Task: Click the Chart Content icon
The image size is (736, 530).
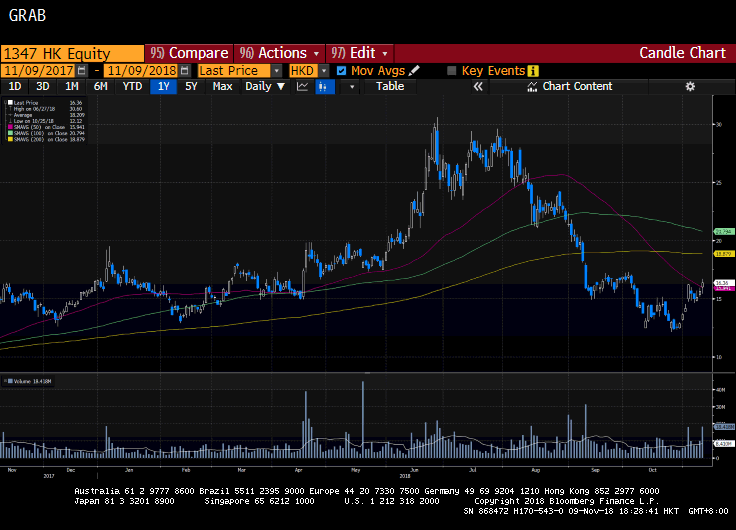Action: click(x=532, y=86)
